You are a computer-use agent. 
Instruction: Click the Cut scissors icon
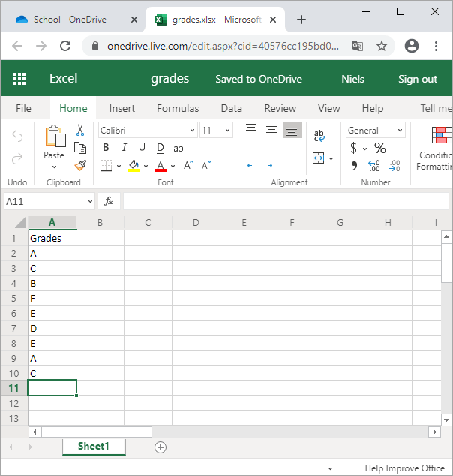point(80,131)
